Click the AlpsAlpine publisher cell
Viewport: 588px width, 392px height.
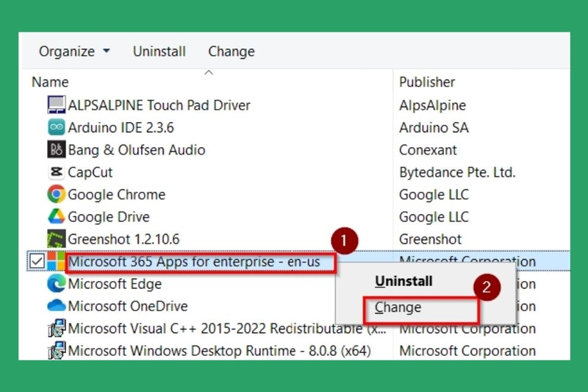click(x=432, y=105)
